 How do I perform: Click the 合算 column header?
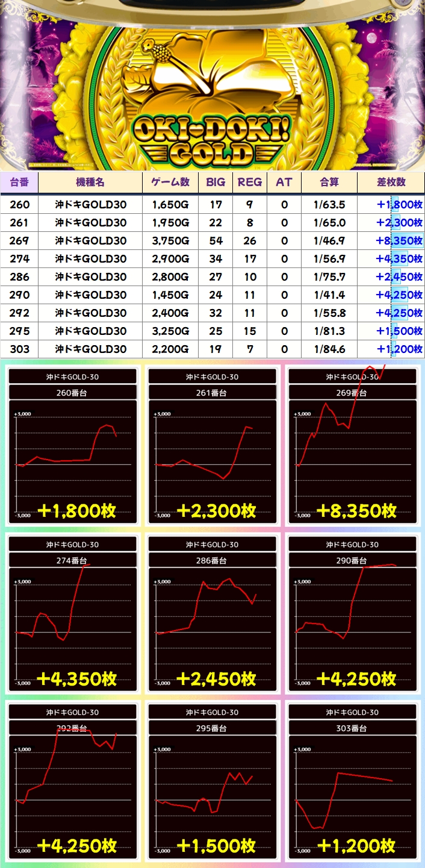(x=329, y=183)
